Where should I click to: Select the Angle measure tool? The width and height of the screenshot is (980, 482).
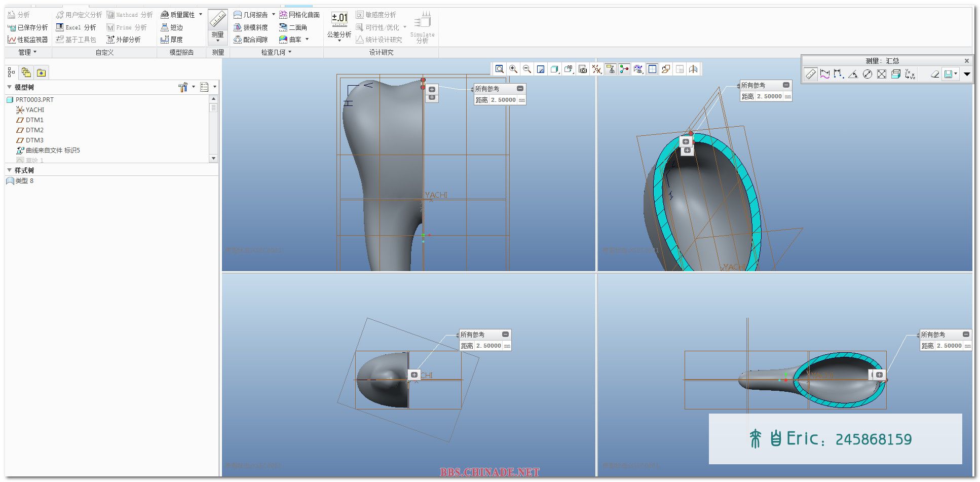(853, 74)
